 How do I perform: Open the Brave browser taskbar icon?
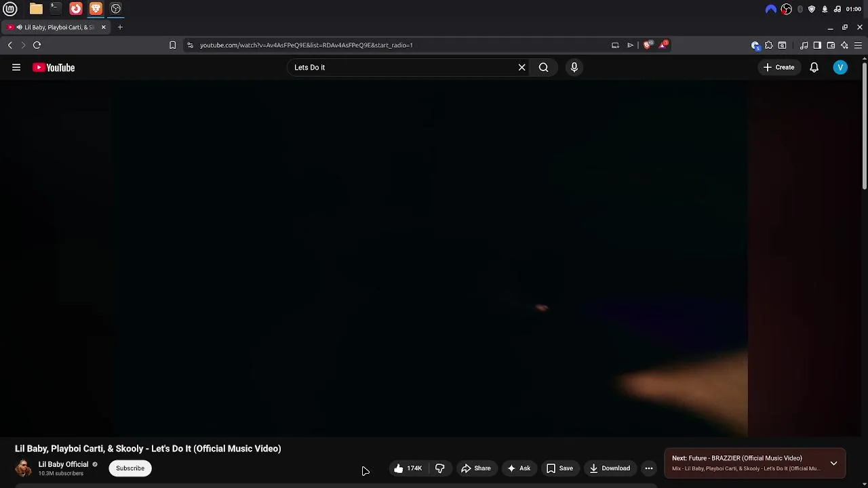(x=96, y=9)
